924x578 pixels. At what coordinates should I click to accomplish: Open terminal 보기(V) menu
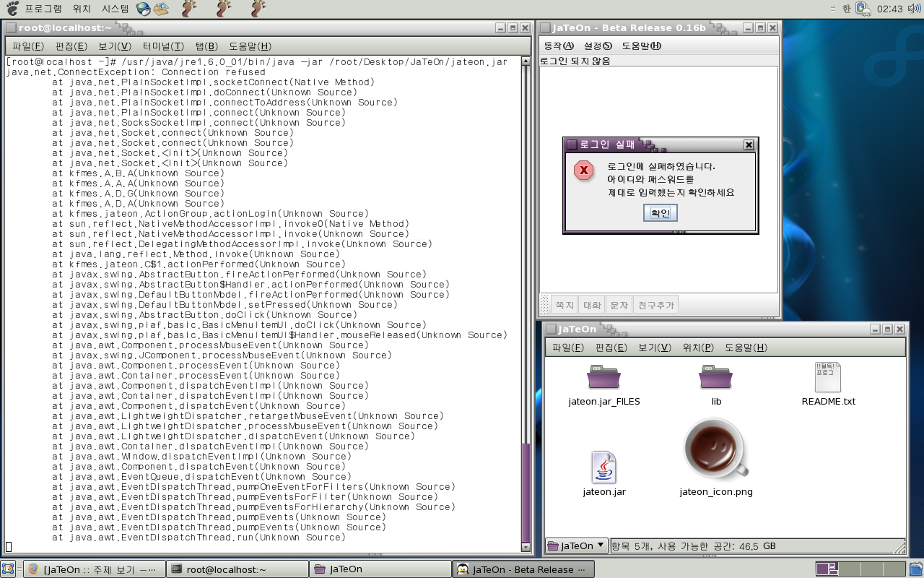(115, 46)
